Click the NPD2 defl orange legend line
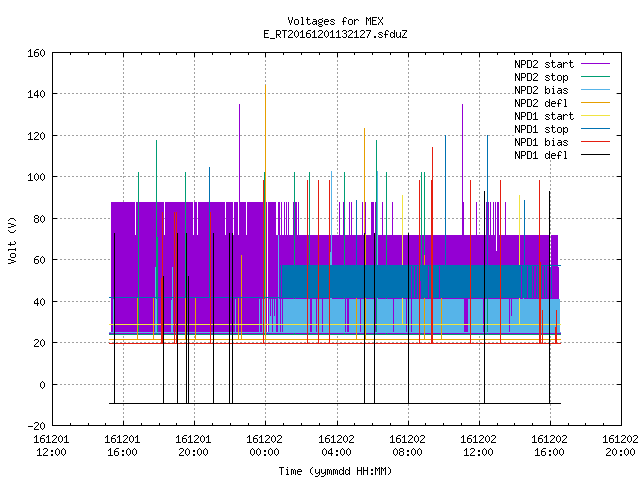Image resolution: width=640 pixels, height=480 pixels. (x=595, y=103)
